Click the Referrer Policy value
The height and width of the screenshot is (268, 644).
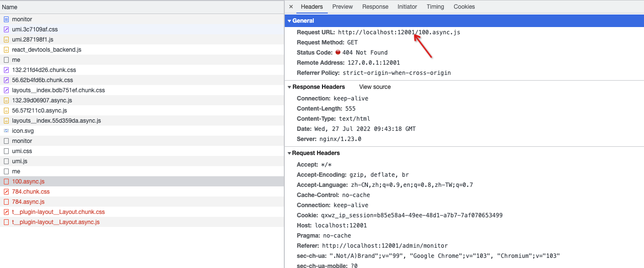pos(396,73)
